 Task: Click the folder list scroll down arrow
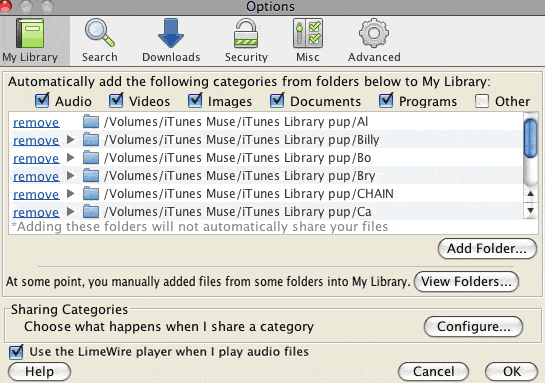pos(530,210)
